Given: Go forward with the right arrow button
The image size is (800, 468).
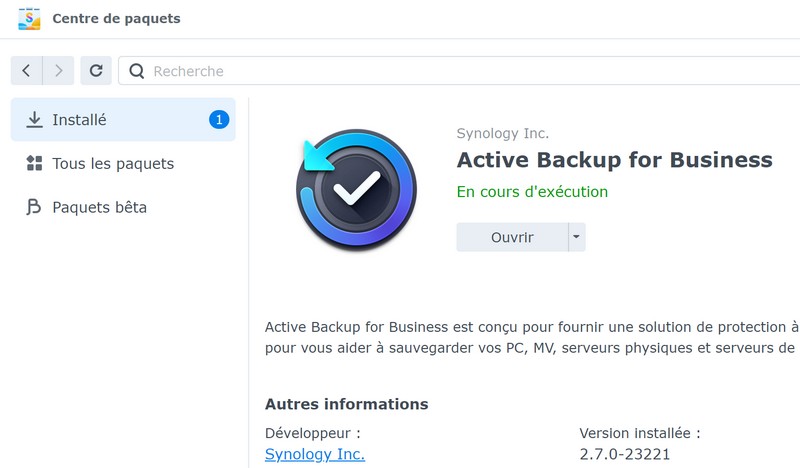Looking at the screenshot, I should tap(59, 70).
